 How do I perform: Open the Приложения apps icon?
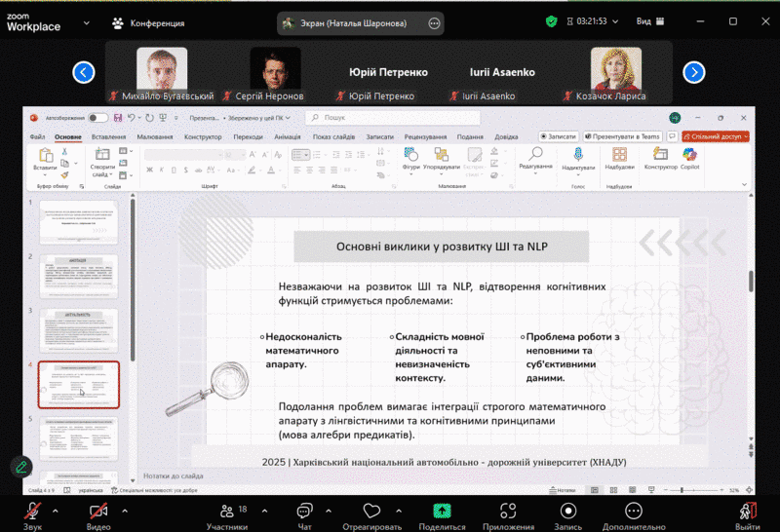coord(508,510)
